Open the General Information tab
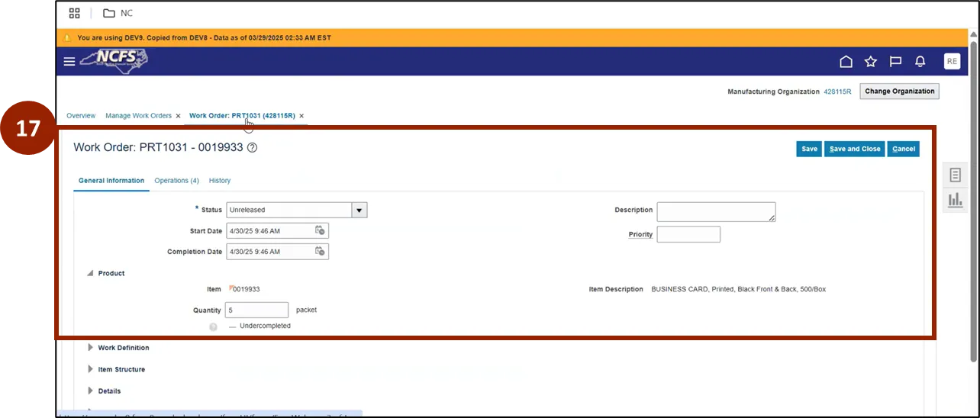 point(111,181)
